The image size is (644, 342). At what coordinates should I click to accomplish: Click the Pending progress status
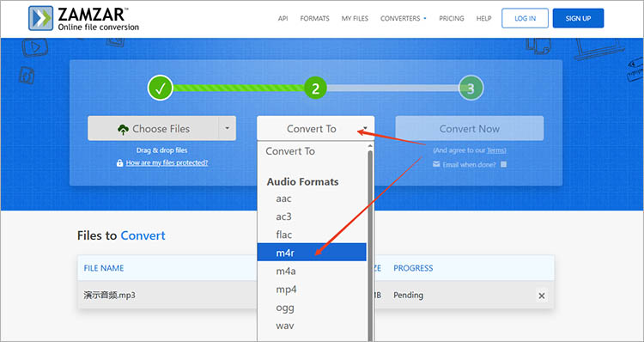[408, 295]
